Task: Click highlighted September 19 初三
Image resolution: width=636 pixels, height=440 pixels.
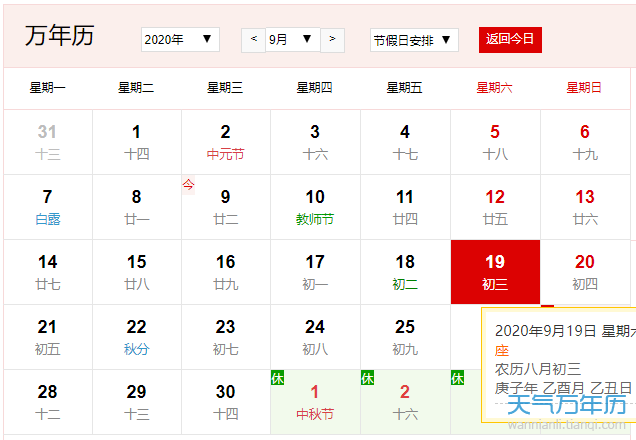Action: click(x=495, y=272)
